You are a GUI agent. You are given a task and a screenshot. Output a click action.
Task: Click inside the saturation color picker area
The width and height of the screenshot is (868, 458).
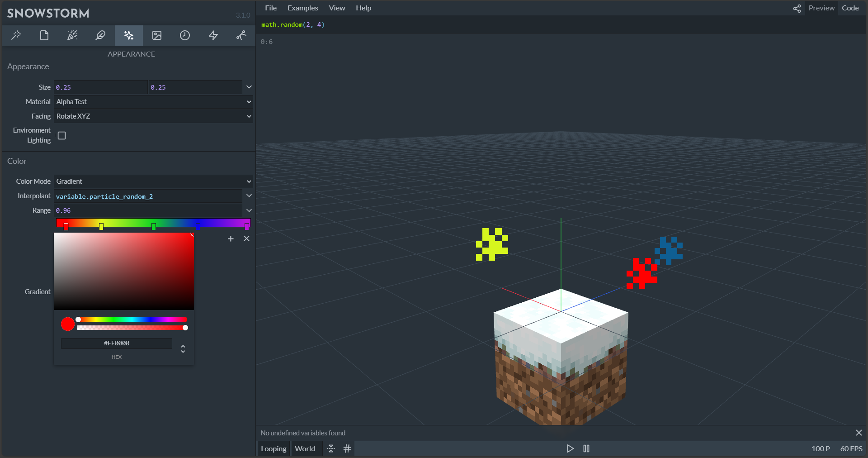(x=124, y=271)
